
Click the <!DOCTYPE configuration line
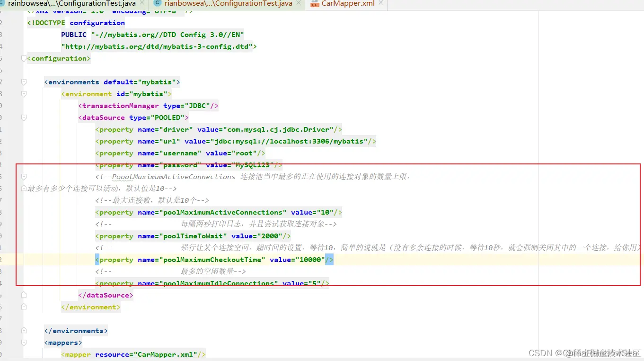[76, 23]
